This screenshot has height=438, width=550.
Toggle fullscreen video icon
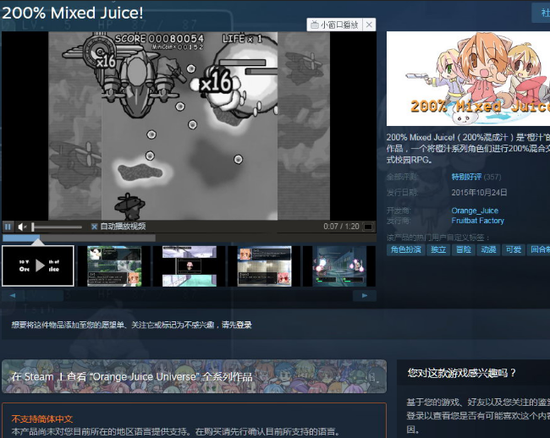point(368,227)
